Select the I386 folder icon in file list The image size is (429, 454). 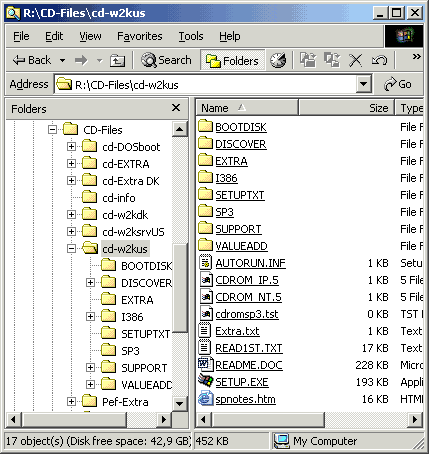[x=205, y=177]
